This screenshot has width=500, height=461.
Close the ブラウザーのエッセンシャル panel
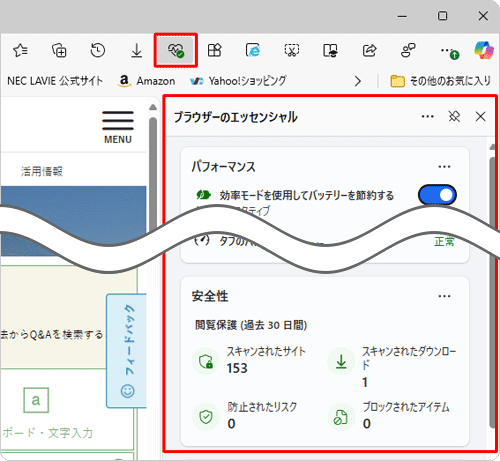(x=481, y=117)
